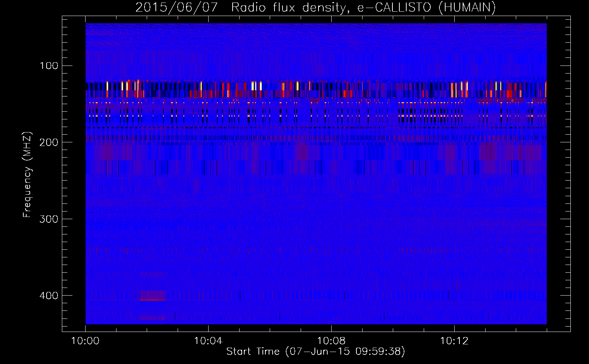Click the 200 frequency tick label
This screenshot has height=364, width=589.
pyautogui.click(x=49, y=142)
